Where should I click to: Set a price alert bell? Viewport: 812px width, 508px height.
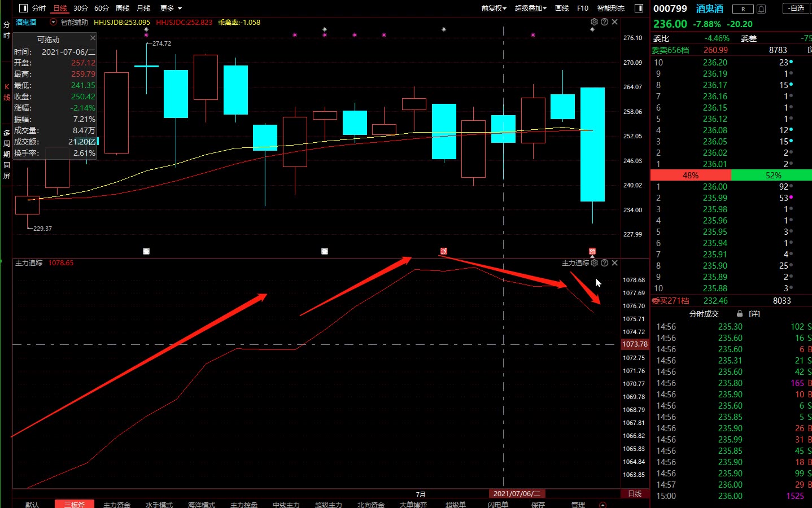761,9
